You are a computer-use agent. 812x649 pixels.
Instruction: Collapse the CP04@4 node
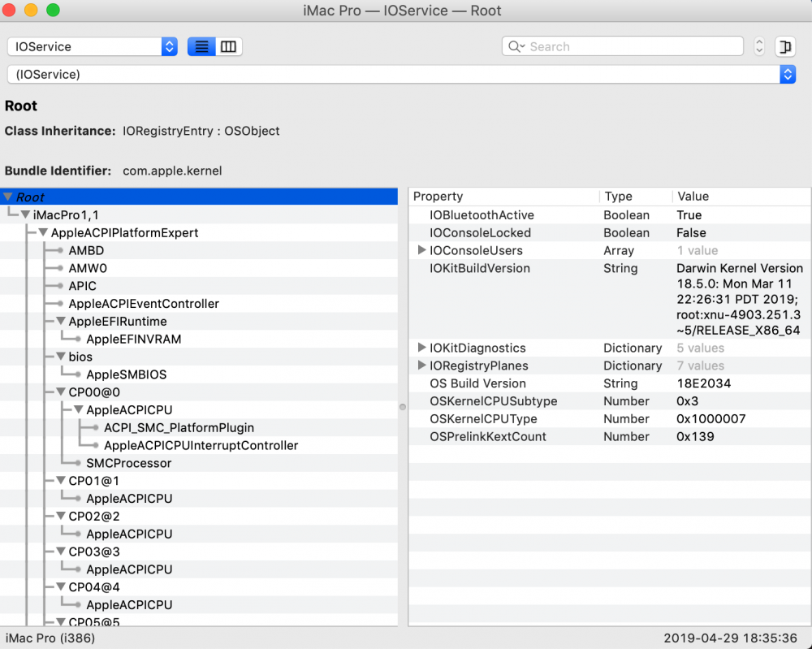point(61,586)
